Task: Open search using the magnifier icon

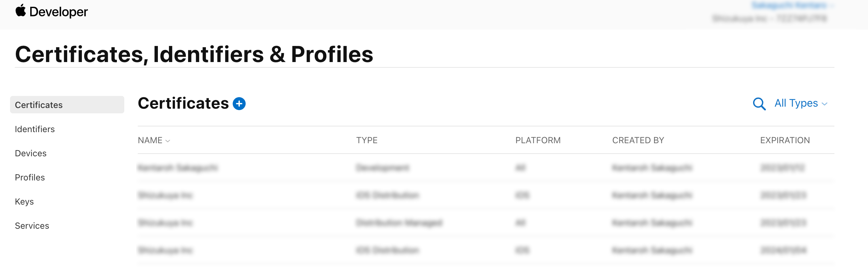Action: pyautogui.click(x=759, y=104)
